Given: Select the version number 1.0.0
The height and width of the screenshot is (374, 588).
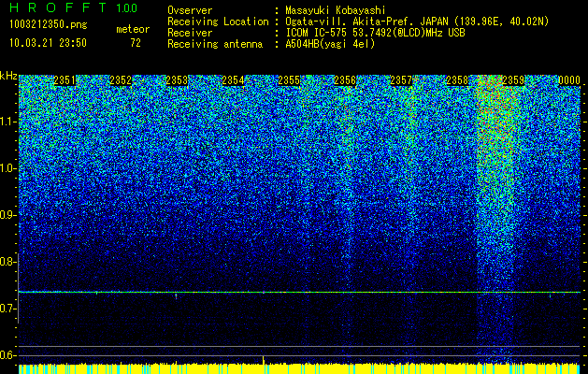Looking at the screenshot, I should point(127,7).
